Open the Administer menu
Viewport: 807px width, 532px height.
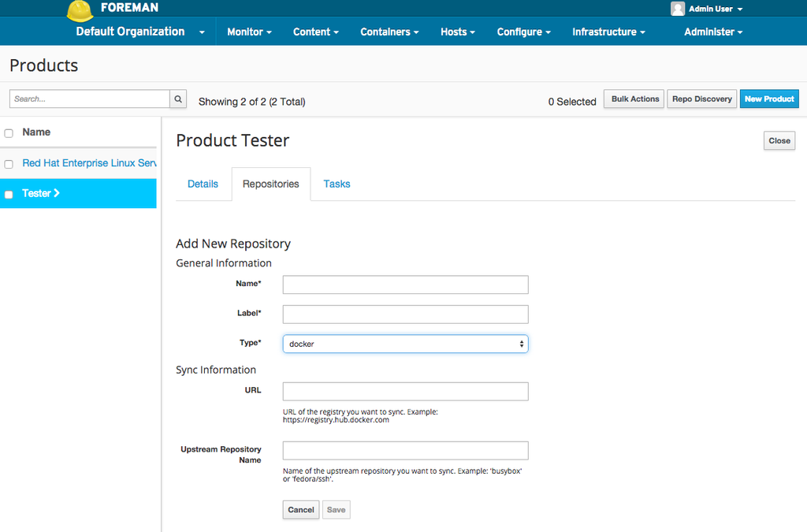click(x=712, y=32)
